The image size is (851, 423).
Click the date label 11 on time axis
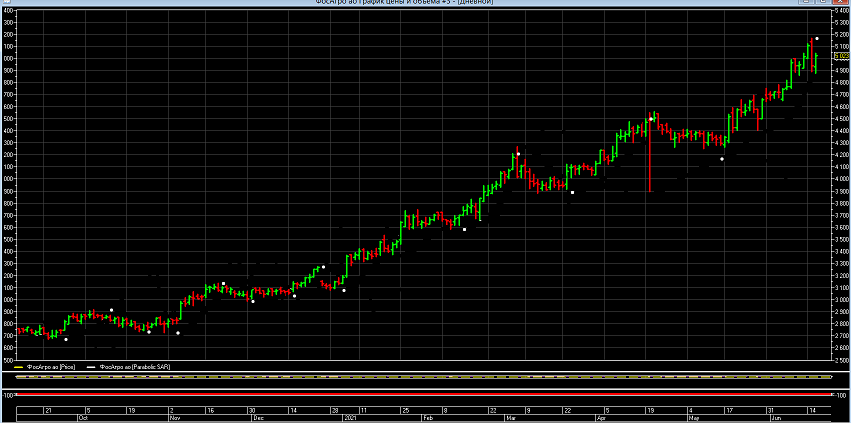tap(363, 410)
